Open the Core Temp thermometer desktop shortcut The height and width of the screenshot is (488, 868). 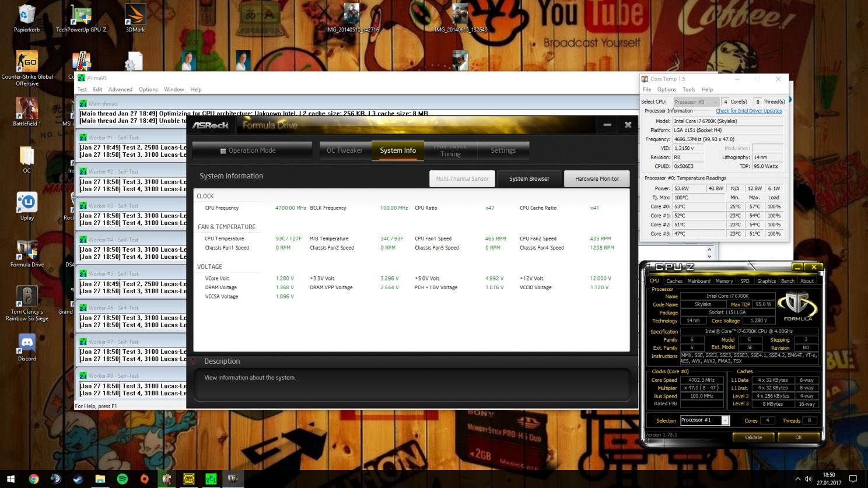click(82, 61)
